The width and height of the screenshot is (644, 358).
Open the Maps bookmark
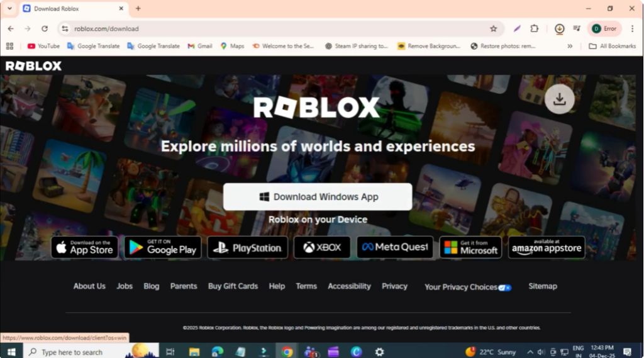click(x=233, y=46)
